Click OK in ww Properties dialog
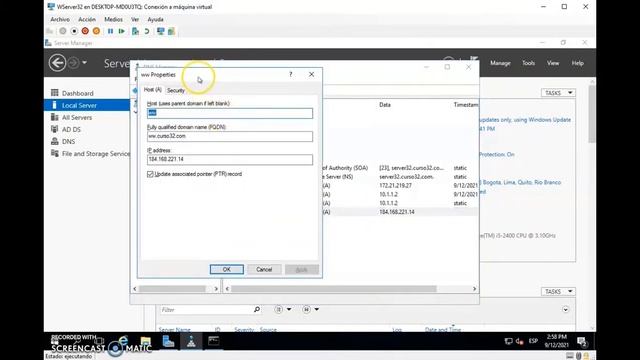This screenshot has height=360, width=640. click(227, 269)
